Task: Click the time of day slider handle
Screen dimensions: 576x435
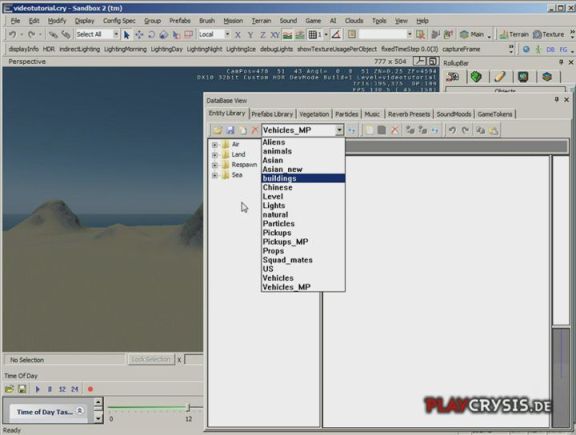Action: (x=188, y=407)
